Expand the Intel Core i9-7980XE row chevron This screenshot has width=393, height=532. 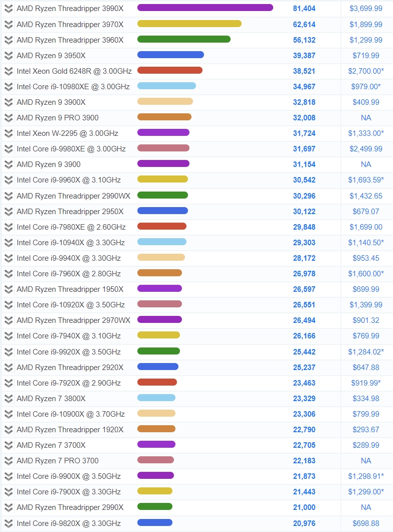coord(9,227)
